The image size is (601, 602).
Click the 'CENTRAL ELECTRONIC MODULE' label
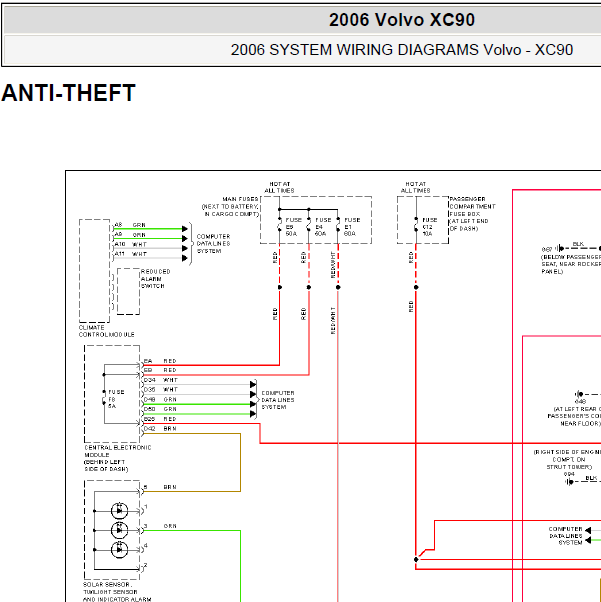(118, 458)
